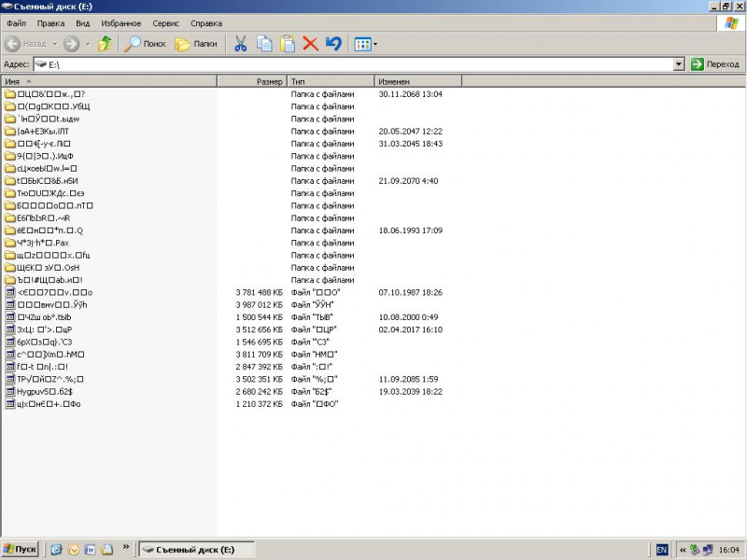
Task: Click the red Delete X icon
Action: [311, 44]
